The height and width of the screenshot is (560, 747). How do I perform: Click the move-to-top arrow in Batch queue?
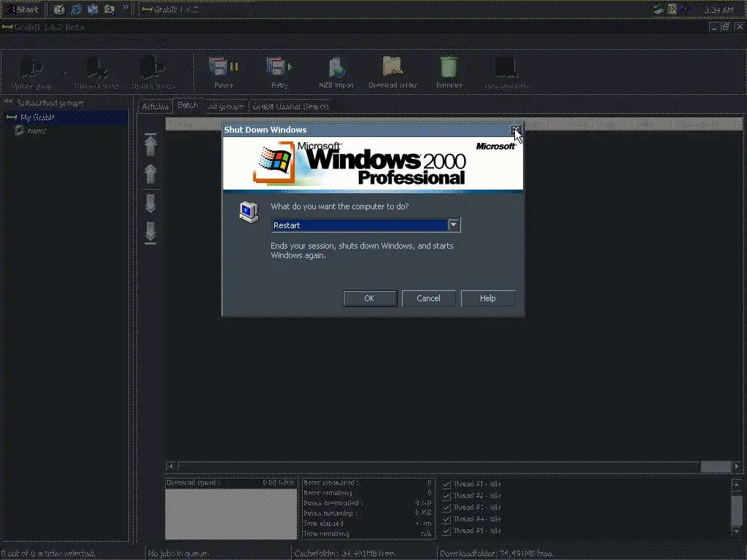pyautogui.click(x=150, y=144)
